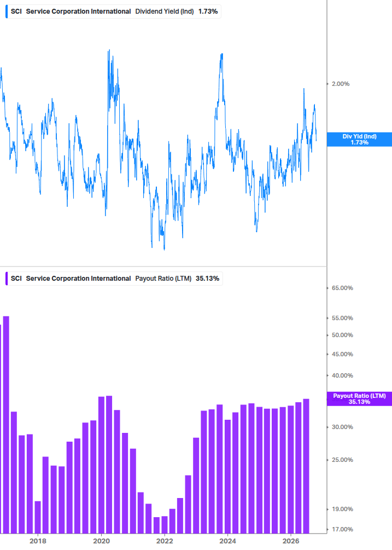Select the SCI Dividend Yield legend label
This screenshot has height=550, width=392.
coord(114,11)
